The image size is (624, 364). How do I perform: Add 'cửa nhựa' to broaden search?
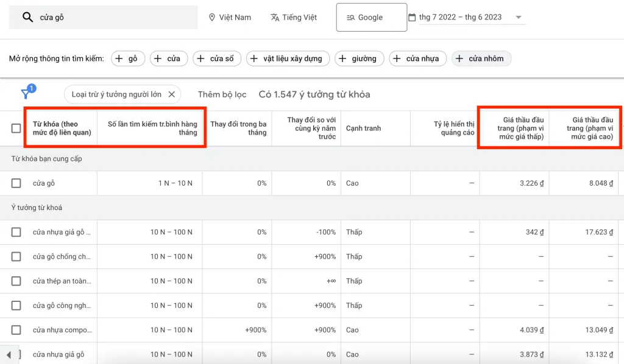tap(418, 58)
